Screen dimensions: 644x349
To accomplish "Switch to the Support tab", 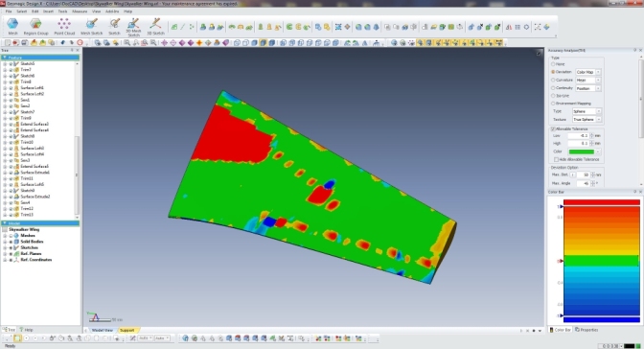I will point(126,330).
